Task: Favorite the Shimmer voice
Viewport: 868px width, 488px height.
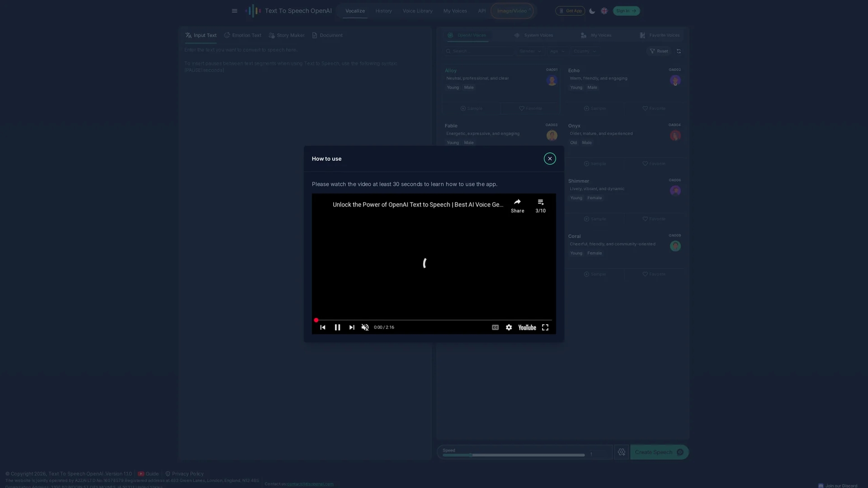Action: [x=654, y=219]
